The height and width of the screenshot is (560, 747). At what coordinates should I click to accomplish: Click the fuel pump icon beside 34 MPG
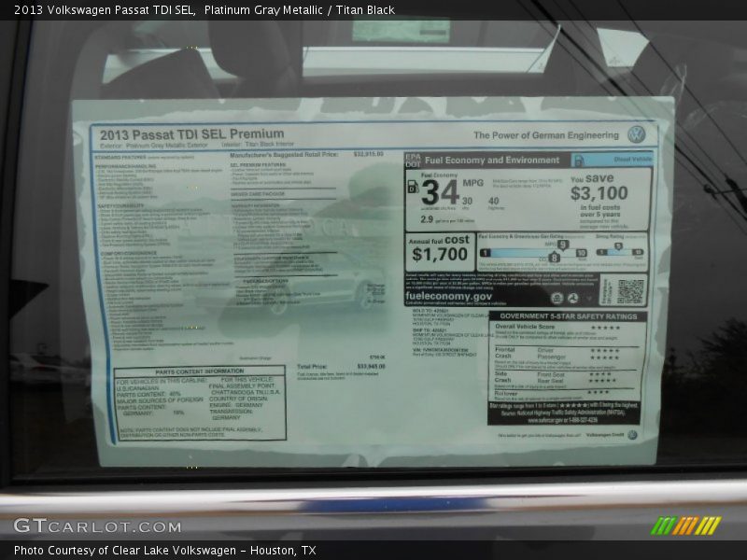413,188
